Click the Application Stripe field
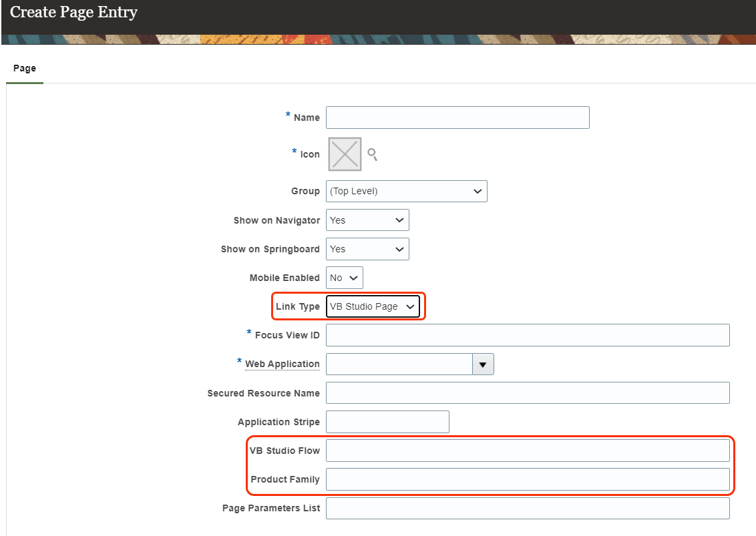Screen dimensions: 756x536 pyautogui.click(x=387, y=421)
